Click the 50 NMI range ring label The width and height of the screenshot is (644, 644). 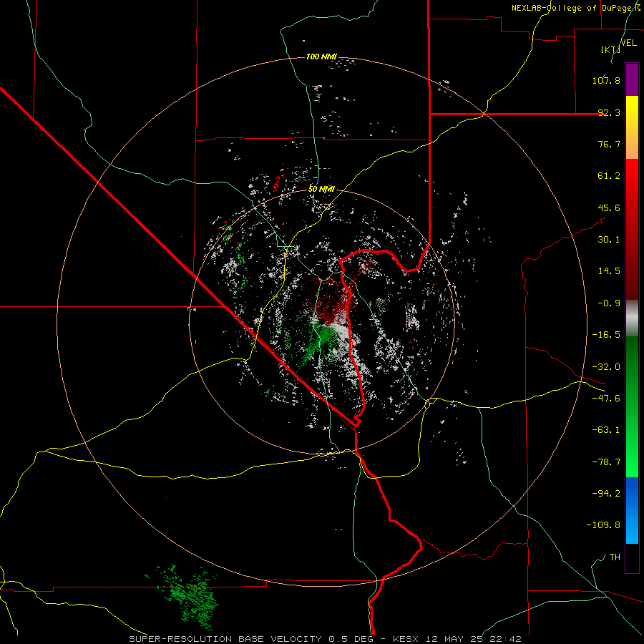(x=321, y=189)
